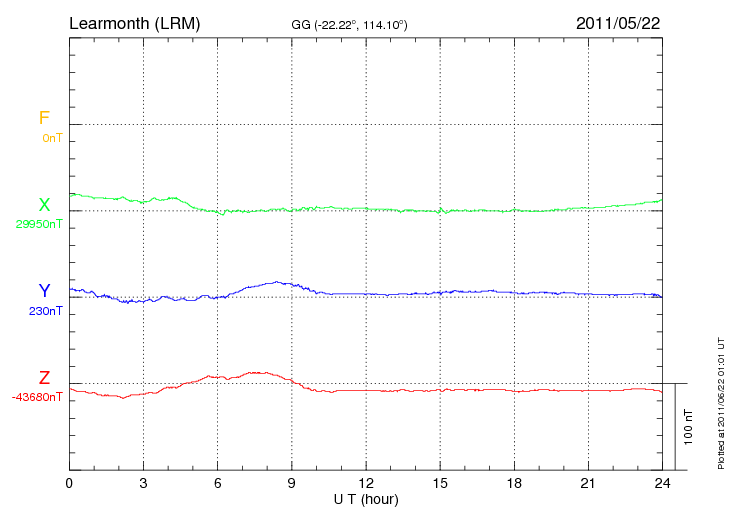Click the 230nT baseline value
730x520 pixels.
click(x=46, y=311)
